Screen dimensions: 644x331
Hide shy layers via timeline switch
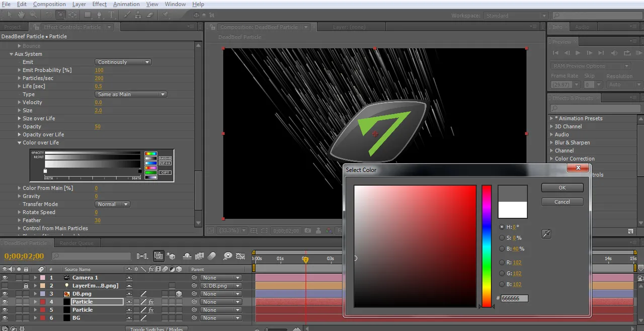click(x=187, y=256)
